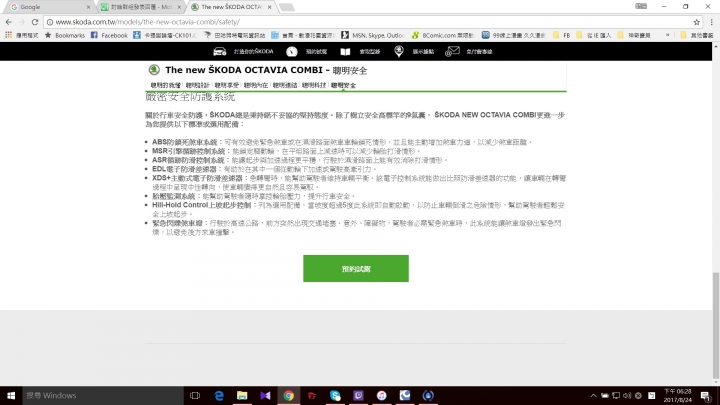Click the open-book catalog icon
The image size is (720, 405).
tap(345, 52)
